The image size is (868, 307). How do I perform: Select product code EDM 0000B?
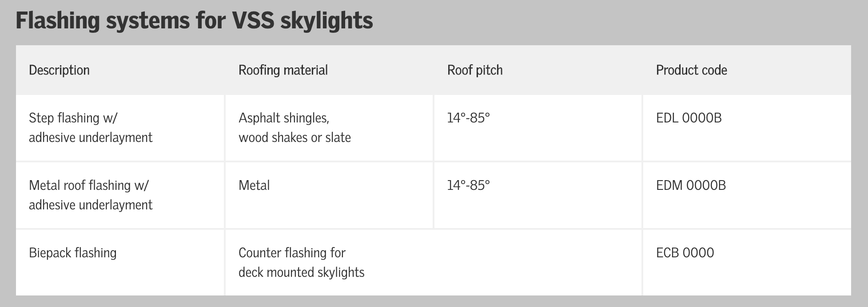coord(691,185)
